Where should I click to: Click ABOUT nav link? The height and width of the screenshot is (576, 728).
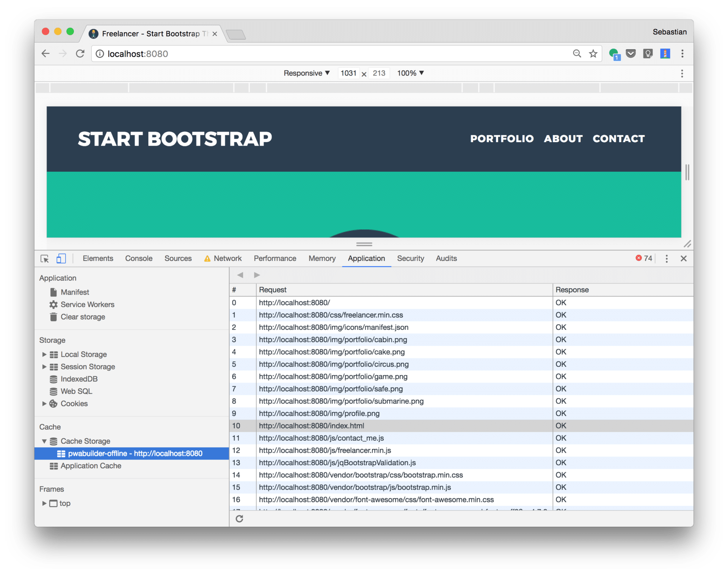[x=563, y=139]
